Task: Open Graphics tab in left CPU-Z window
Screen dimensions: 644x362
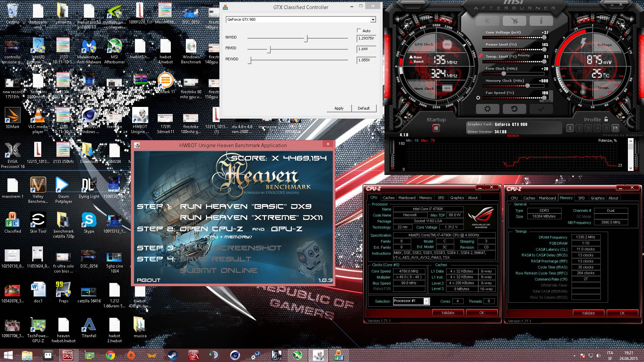Action: (x=457, y=198)
